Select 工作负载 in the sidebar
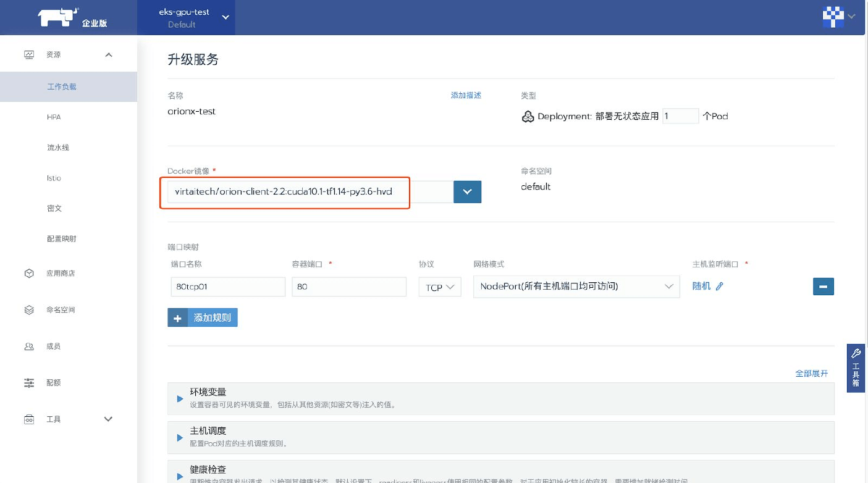 pos(62,86)
